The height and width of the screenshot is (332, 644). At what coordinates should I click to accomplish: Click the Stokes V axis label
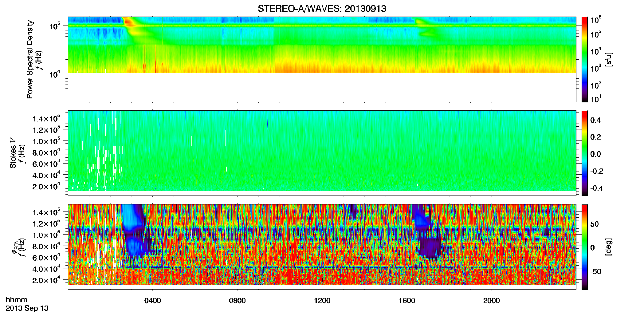tap(13, 153)
